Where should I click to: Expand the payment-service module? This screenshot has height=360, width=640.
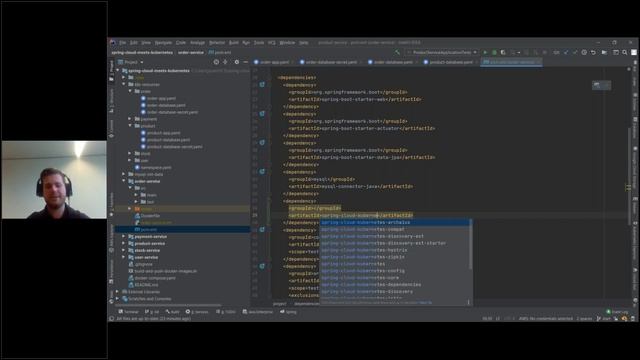pyautogui.click(x=124, y=236)
